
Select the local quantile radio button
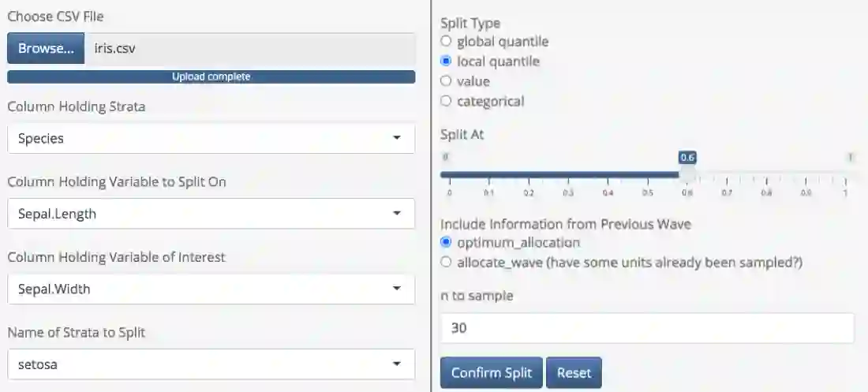click(x=447, y=61)
